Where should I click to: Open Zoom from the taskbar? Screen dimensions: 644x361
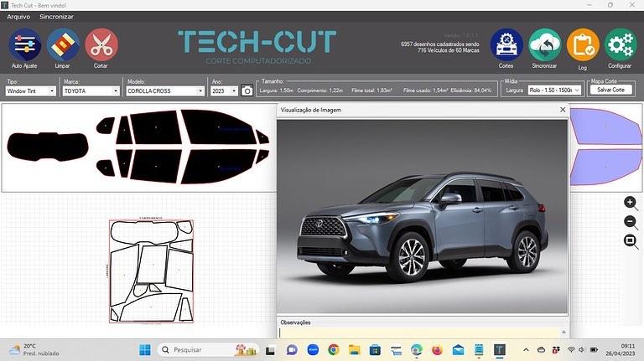coord(313,350)
